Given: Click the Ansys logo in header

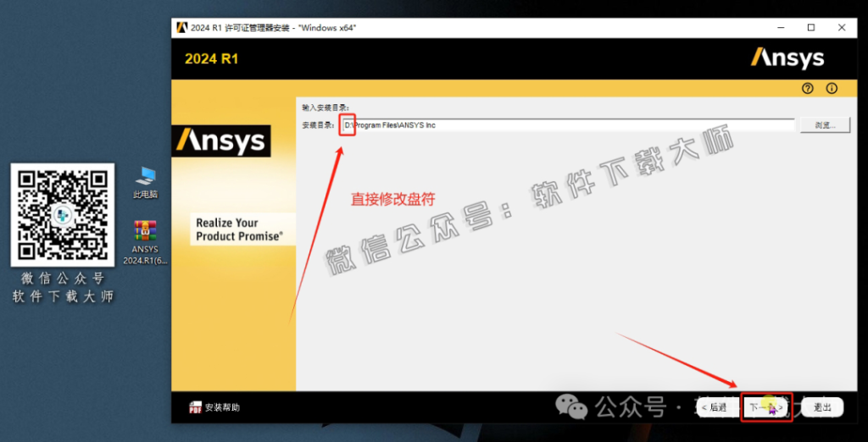Looking at the screenshot, I should click(x=787, y=58).
